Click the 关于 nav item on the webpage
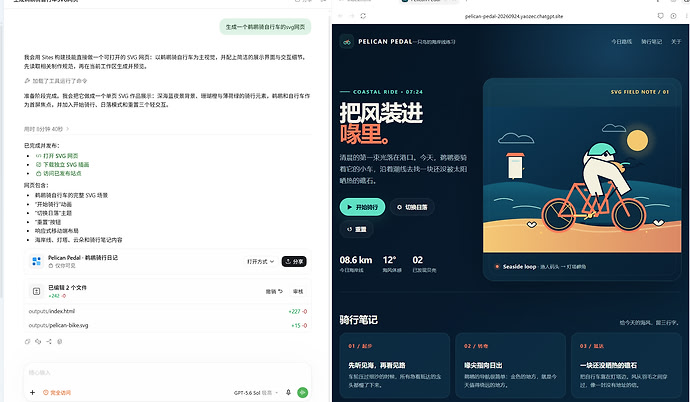Image resolution: width=690 pixels, height=402 pixels. (x=676, y=41)
